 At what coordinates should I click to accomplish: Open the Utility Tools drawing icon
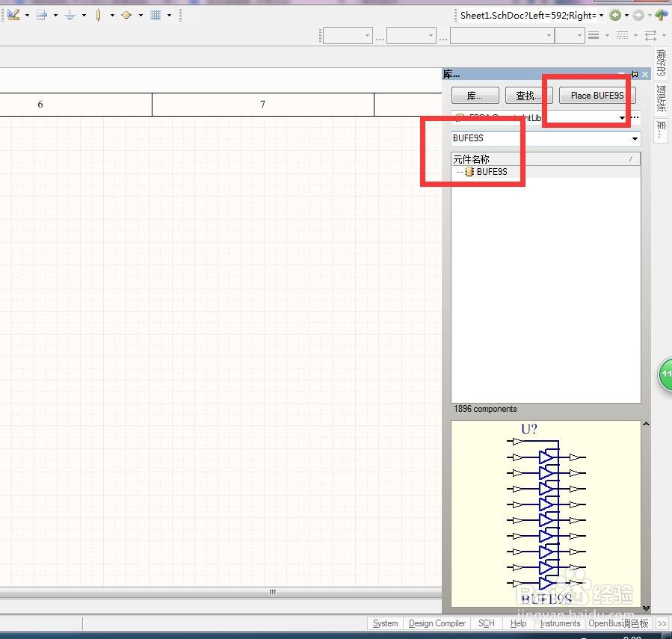click(13, 15)
